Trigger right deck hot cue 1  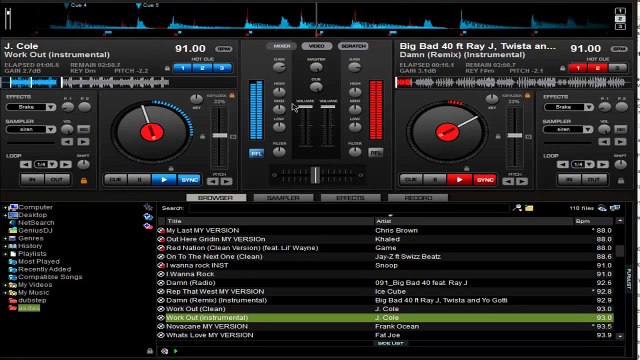[578, 68]
